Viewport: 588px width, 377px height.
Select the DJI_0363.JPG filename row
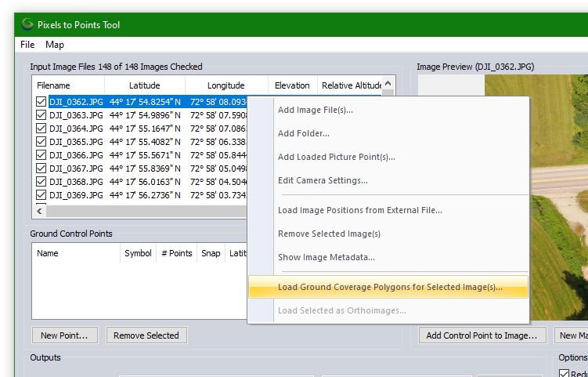point(76,115)
